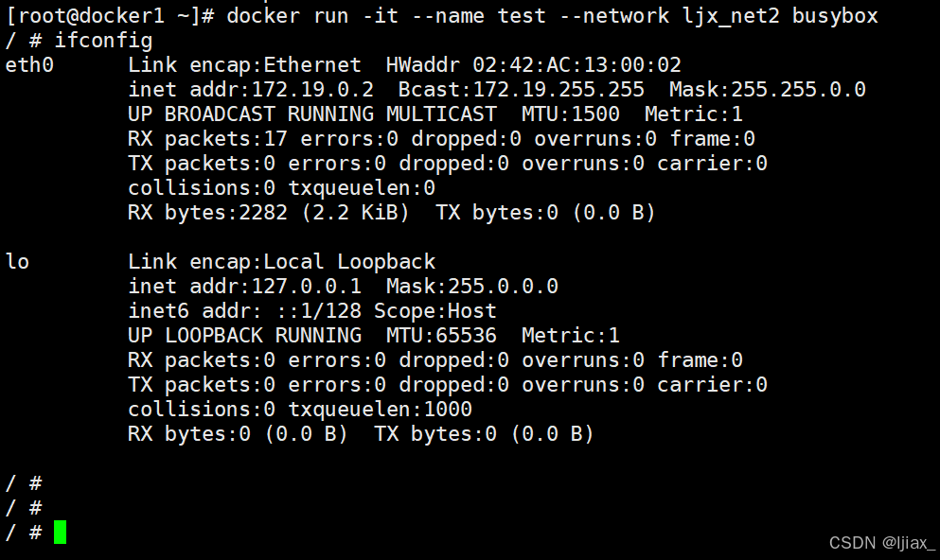Click Mask:255.0.0.0 value

coord(471,286)
